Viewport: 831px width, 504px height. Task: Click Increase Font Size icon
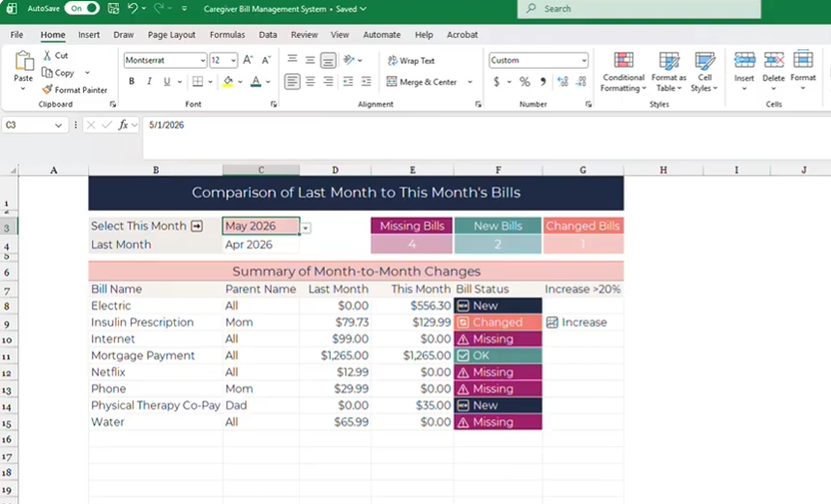point(248,60)
